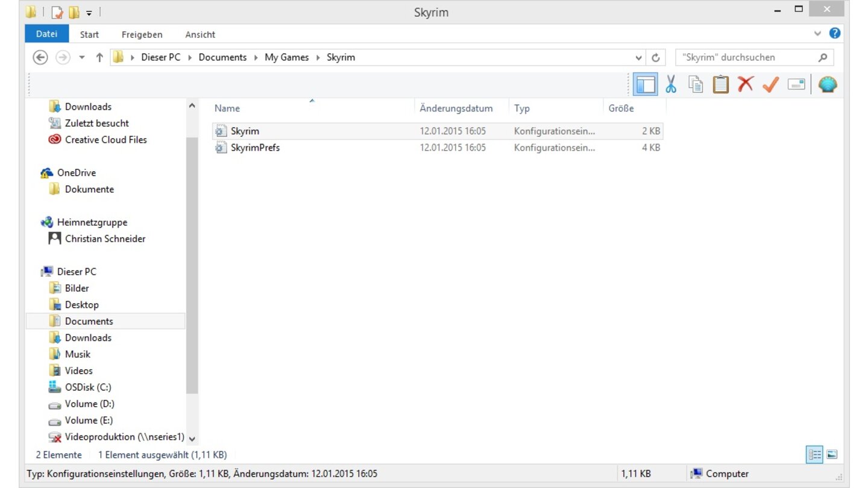Open the Datei menu

[x=46, y=34]
